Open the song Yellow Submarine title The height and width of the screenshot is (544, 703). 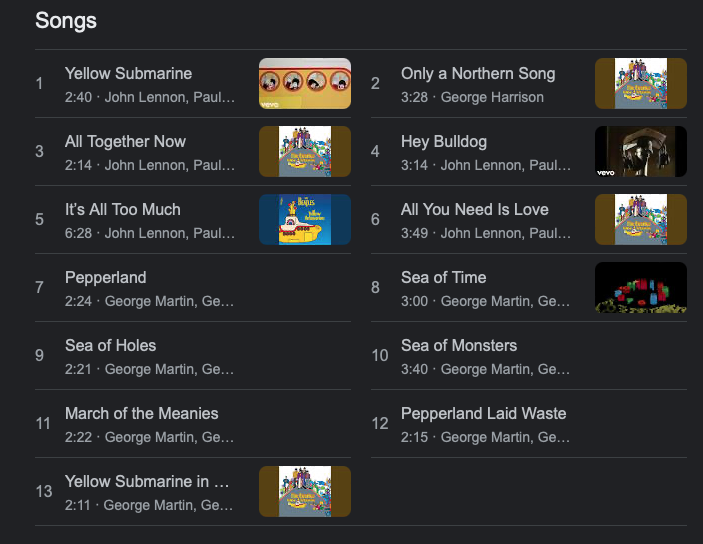tap(128, 74)
